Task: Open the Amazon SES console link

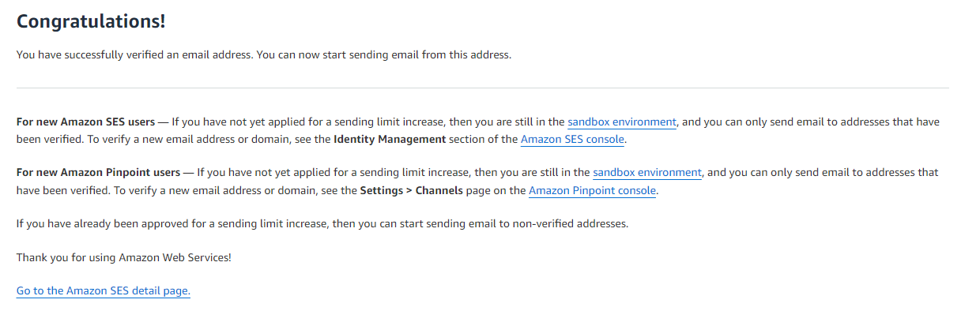Action: [x=573, y=140]
